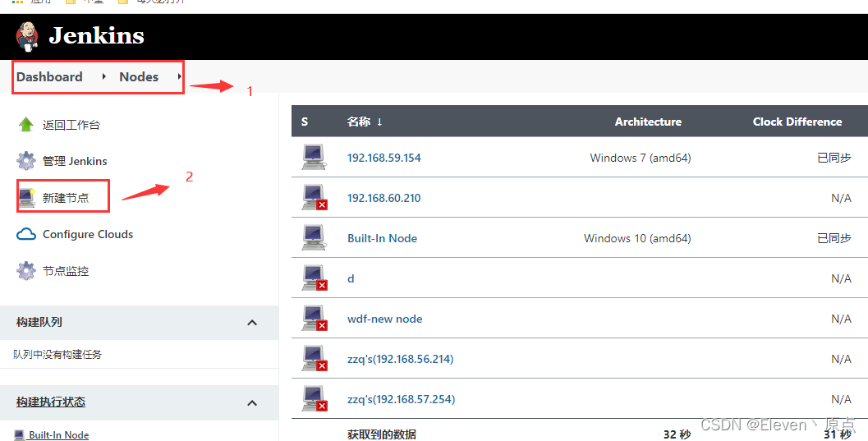Image resolution: width=868 pixels, height=441 pixels.
Task: Collapse the 构建队列 panel
Action: coord(252,323)
